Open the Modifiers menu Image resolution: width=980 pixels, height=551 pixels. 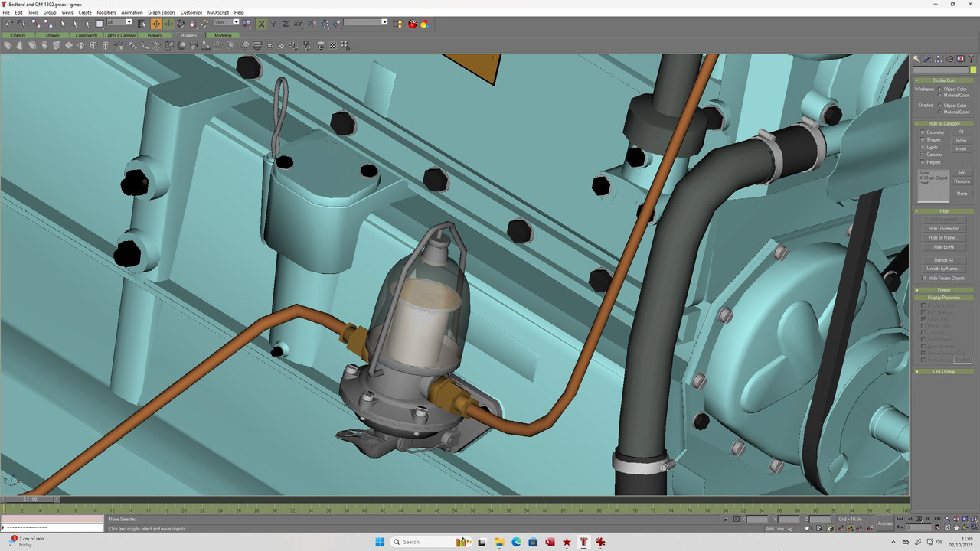106,12
